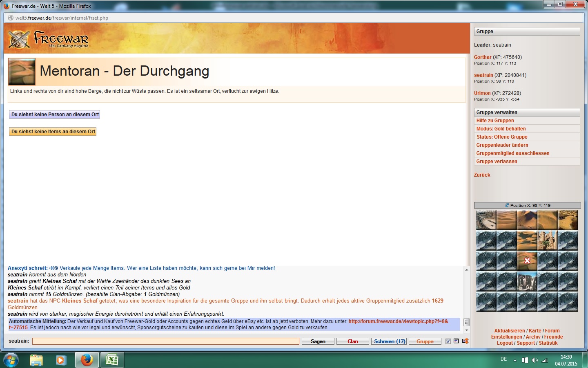Click the chat resize icon with orange arrows
588x368 pixels.
pos(465,341)
